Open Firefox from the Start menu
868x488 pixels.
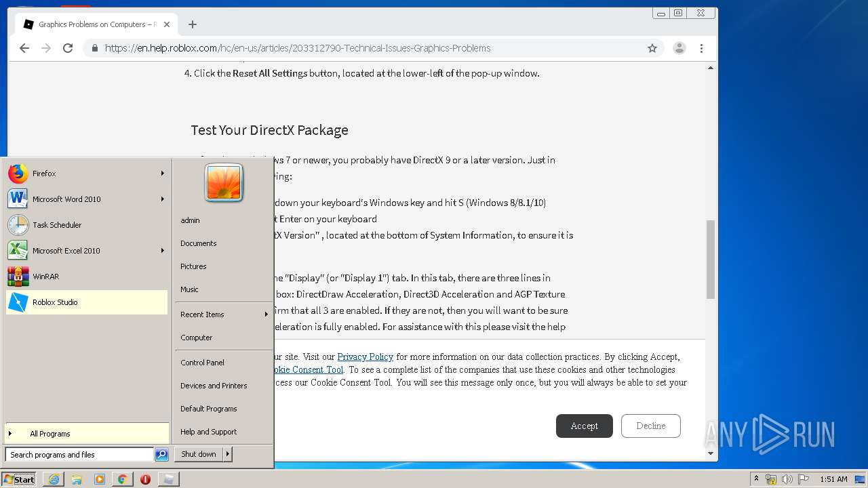(86, 174)
